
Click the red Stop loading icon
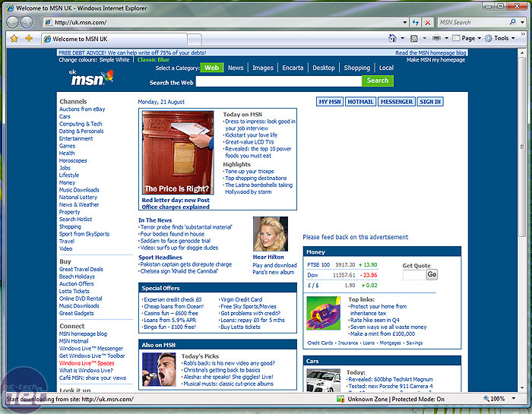[x=427, y=22]
